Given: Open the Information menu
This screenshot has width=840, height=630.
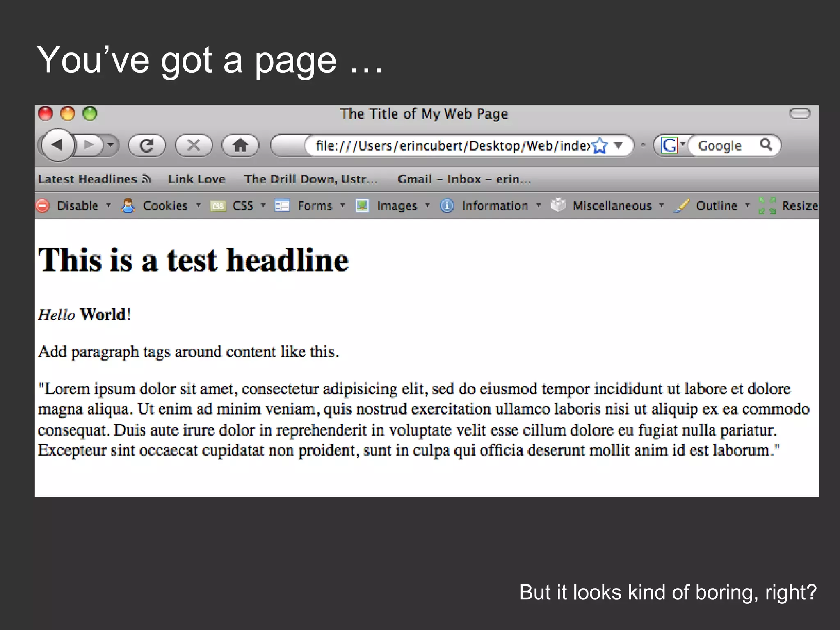Looking at the screenshot, I should pos(495,205).
